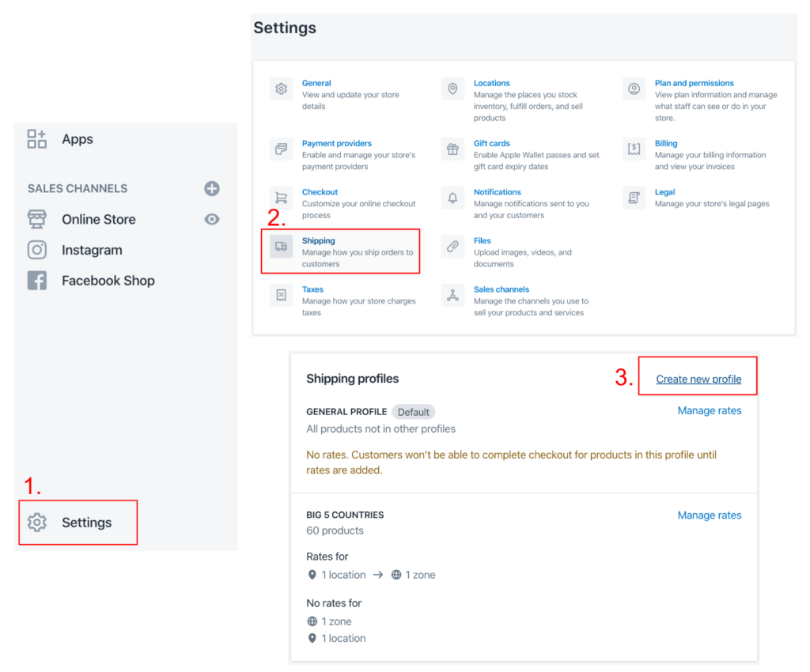Open the Sales channels settings link
The width and height of the screenshot is (810, 672).
(x=501, y=289)
